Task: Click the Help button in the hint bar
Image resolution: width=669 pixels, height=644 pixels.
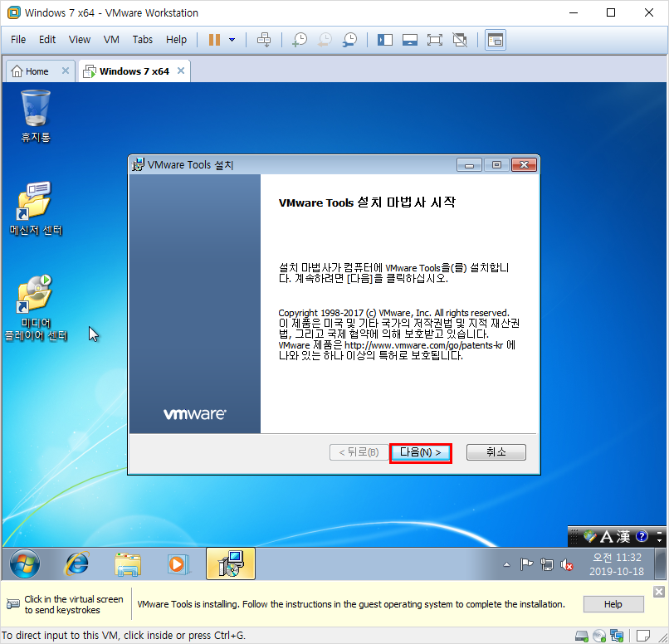Action: point(613,604)
